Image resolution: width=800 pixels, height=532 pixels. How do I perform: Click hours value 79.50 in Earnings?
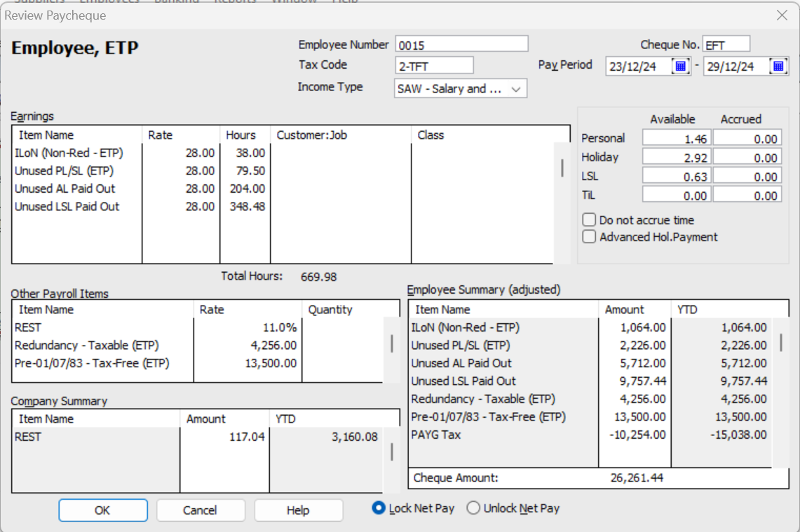pyautogui.click(x=250, y=171)
